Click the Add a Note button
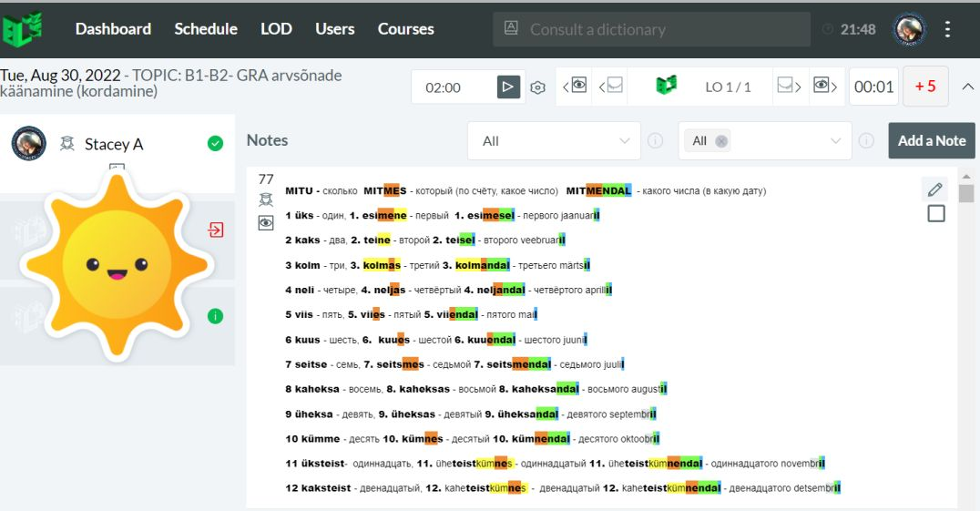The height and width of the screenshot is (511, 980). [x=932, y=140]
